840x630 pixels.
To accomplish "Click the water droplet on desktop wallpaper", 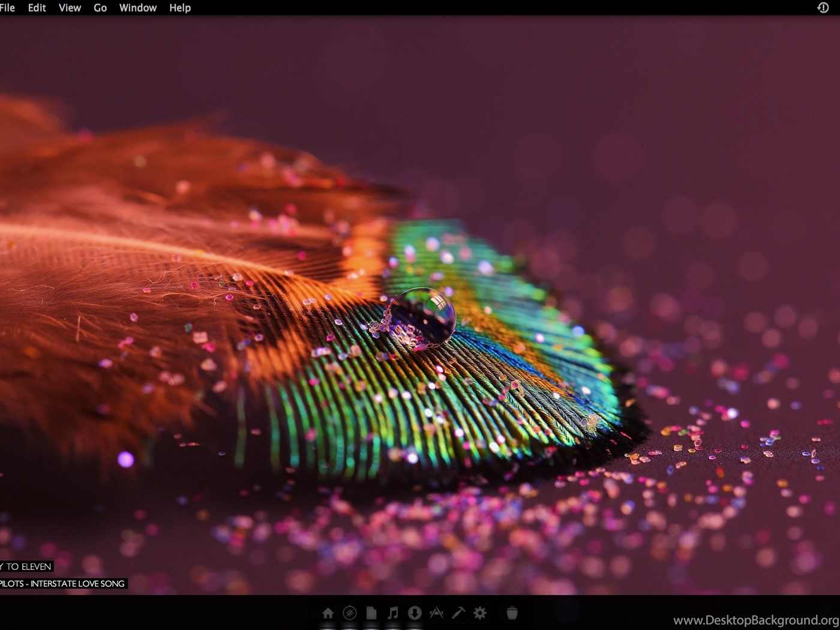I will coord(422,316).
